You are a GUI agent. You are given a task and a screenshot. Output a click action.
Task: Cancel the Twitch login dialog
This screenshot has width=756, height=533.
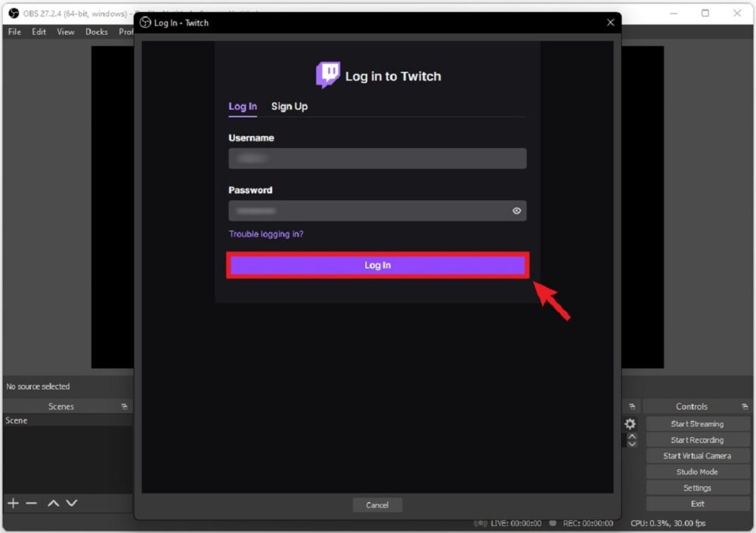(x=377, y=504)
